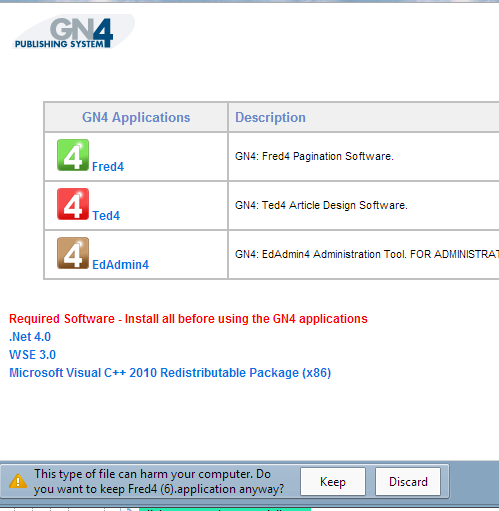Open the Fred4 link

tap(108, 167)
